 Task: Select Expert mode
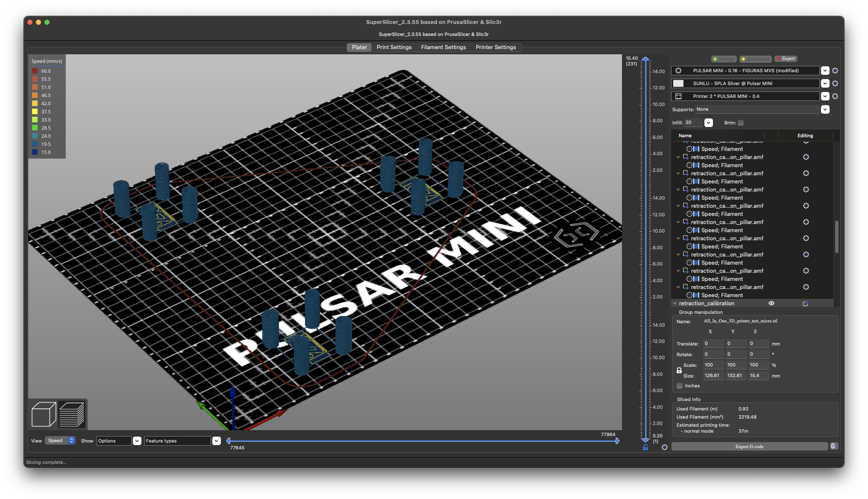786,59
